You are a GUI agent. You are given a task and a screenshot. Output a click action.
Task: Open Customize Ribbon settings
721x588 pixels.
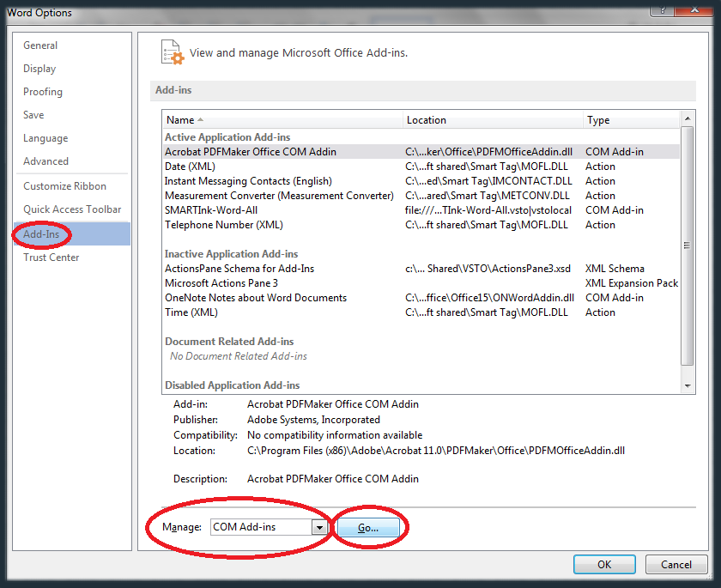(x=65, y=186)
